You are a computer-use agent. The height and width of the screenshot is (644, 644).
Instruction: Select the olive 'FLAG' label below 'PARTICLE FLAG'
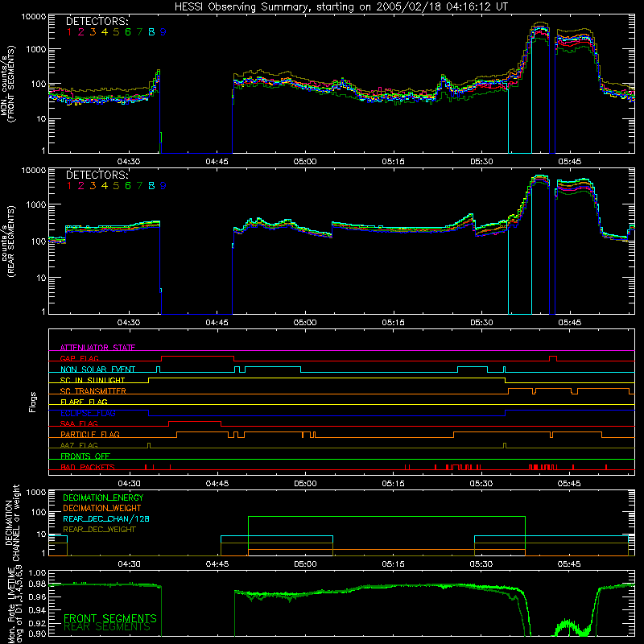[79, 445]
